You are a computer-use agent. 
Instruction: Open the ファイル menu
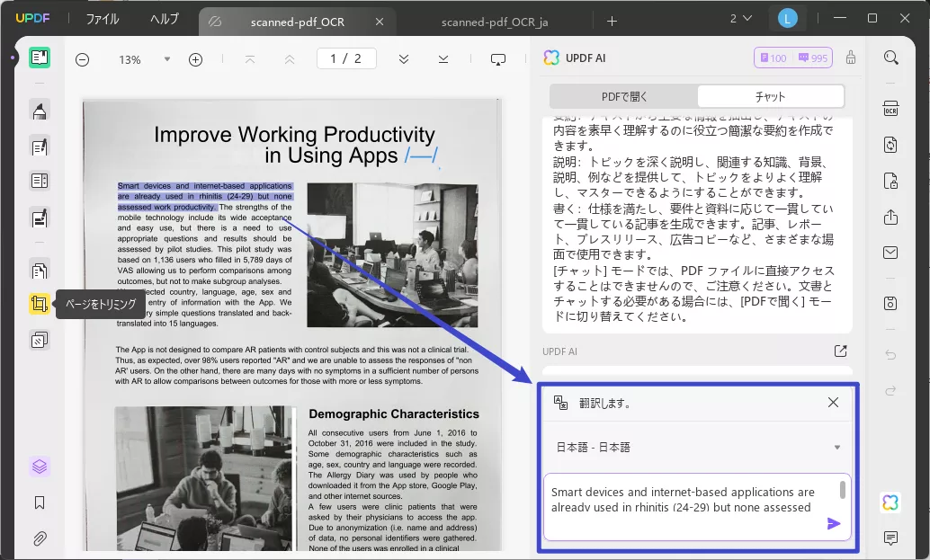103,19
